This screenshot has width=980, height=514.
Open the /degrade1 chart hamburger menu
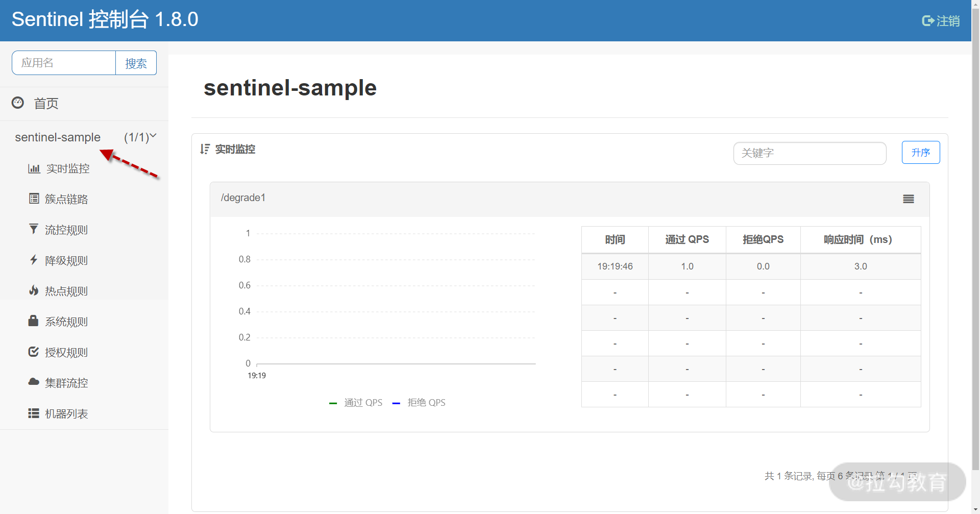(x=908, y=199)
